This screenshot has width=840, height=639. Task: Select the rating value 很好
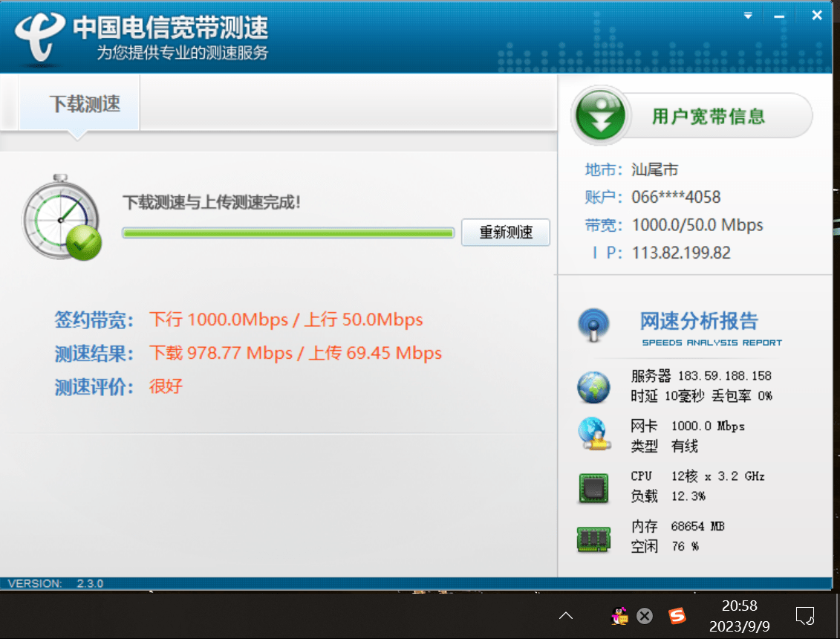[166, 386]
